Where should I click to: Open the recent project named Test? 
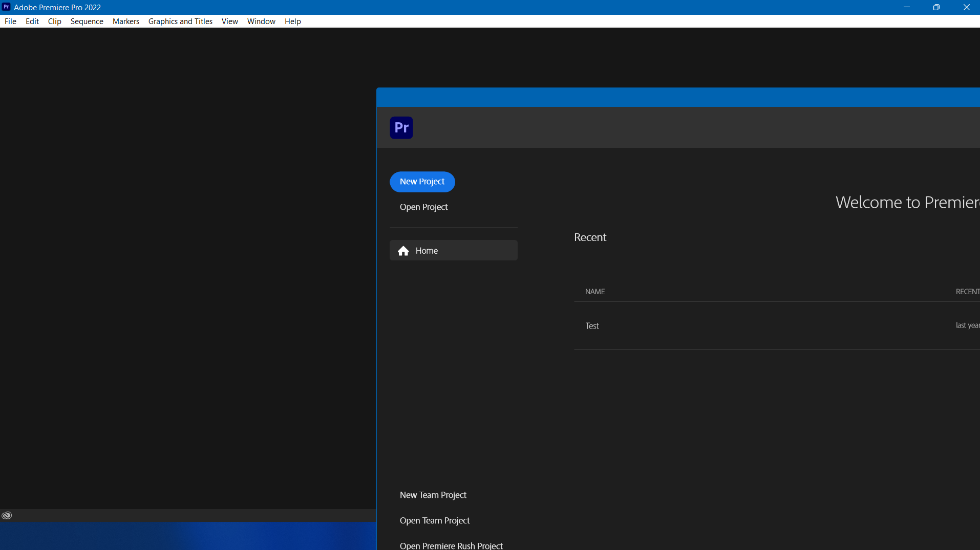[591, 325]
